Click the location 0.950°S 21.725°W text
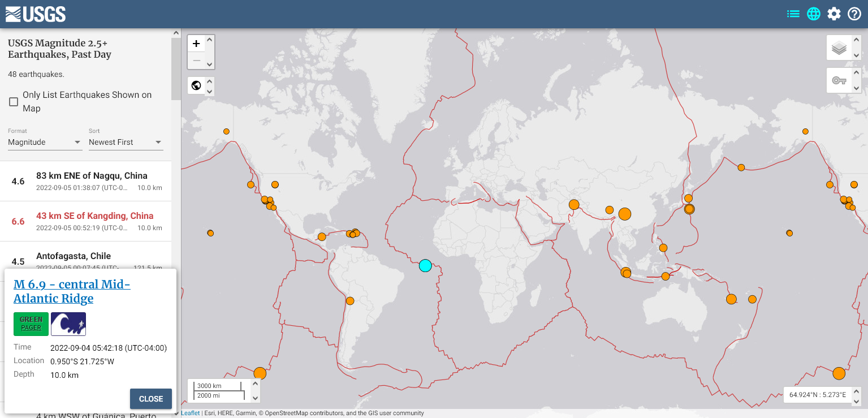Screen dimensions: 868x418 82,361
